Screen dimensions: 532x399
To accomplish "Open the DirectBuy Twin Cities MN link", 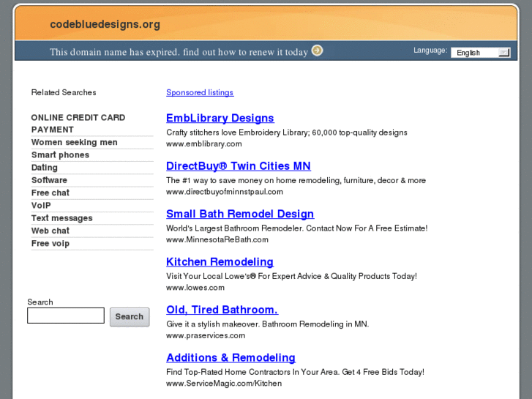I will tap(239, 165).
